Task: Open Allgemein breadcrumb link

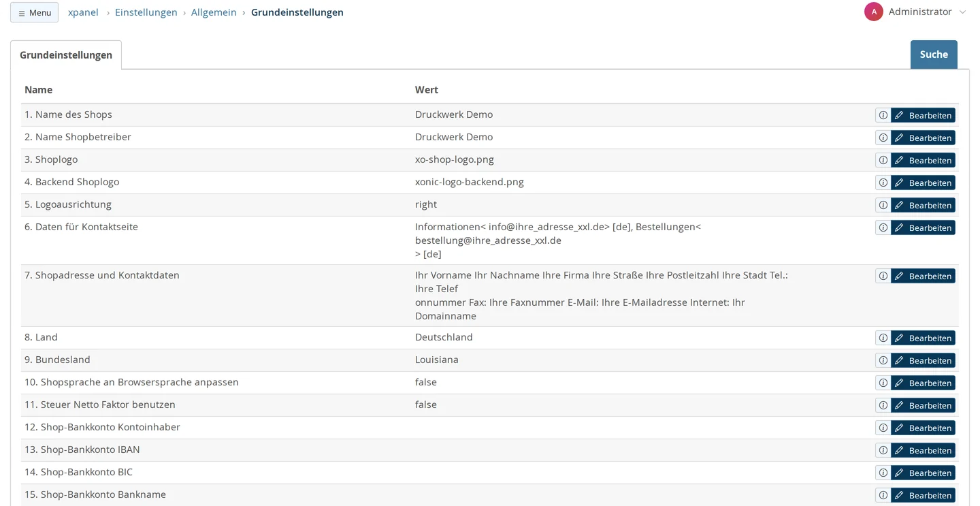Action: 214,12
